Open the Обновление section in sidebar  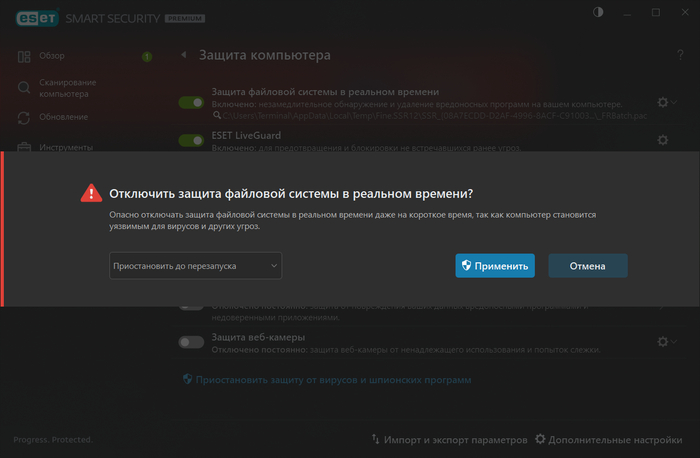(64, 117)
